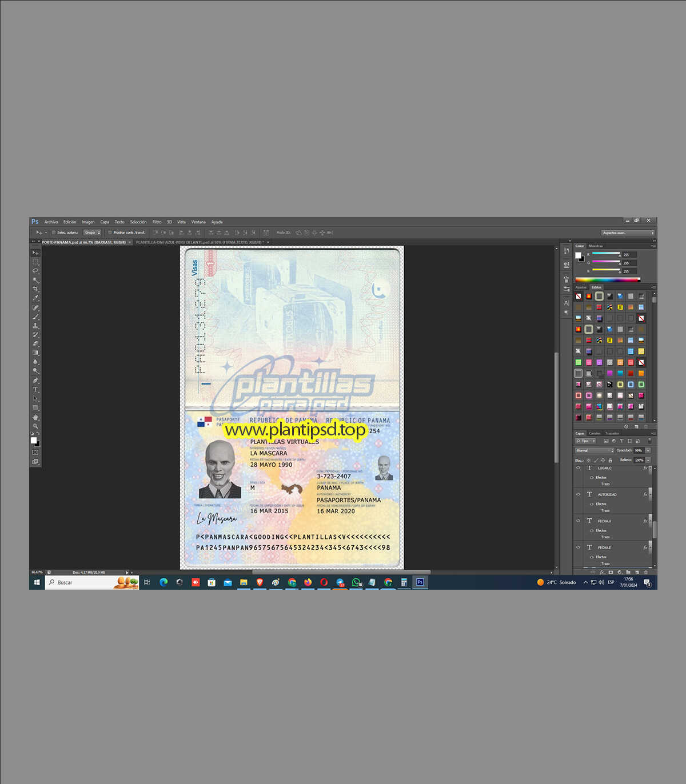
Task: Open the Character panel icon in collapsed dock
Action: point(566,303)
